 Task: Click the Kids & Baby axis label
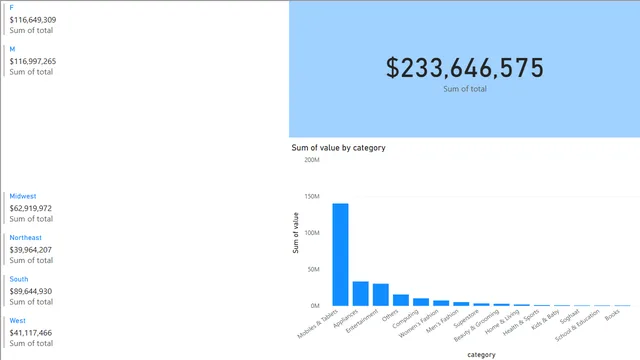click(545, 319)
